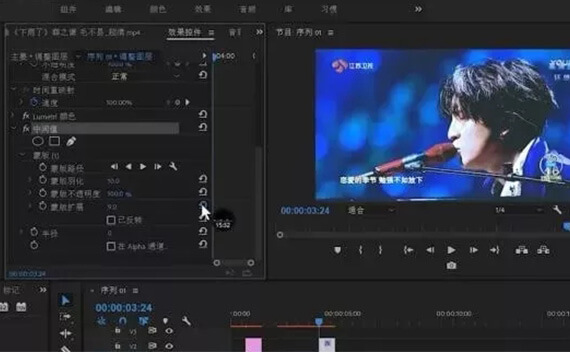Open mask path tracking wrench options

[x=173, y=167]
